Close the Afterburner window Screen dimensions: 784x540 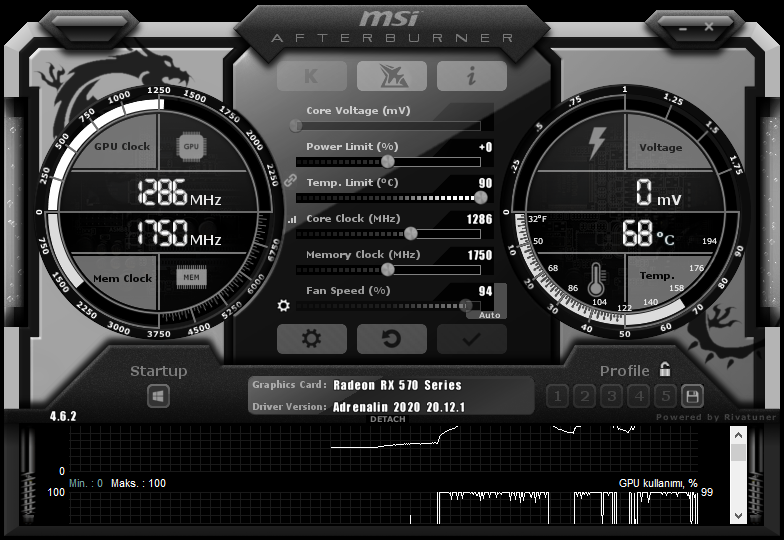[709, 26]
